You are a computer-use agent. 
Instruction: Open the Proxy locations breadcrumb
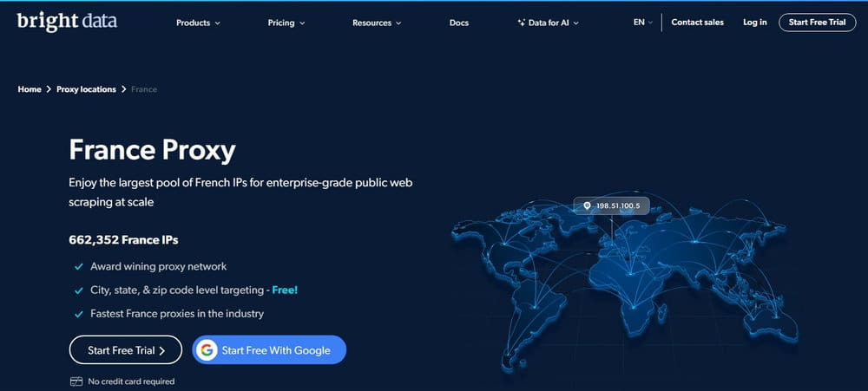coord(86,89)
